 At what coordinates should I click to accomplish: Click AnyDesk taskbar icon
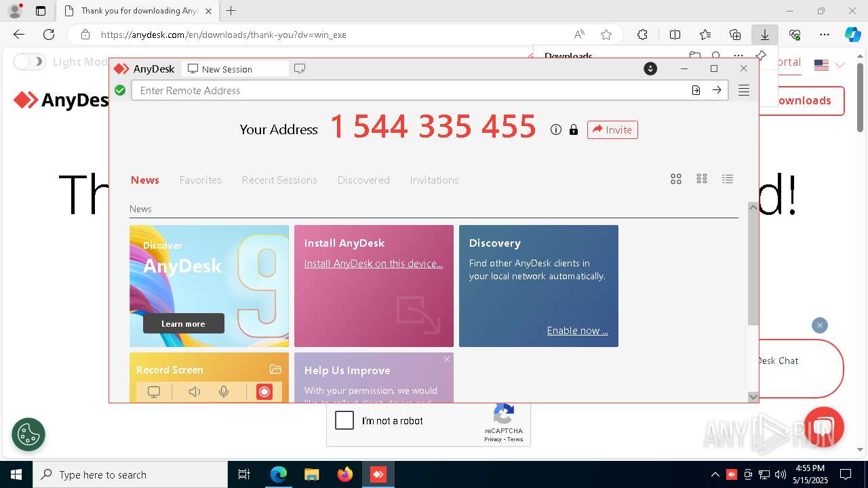coord(378,474)
